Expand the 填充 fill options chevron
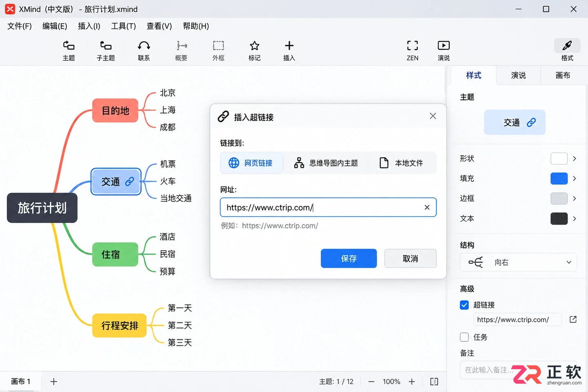 (575, 178)
